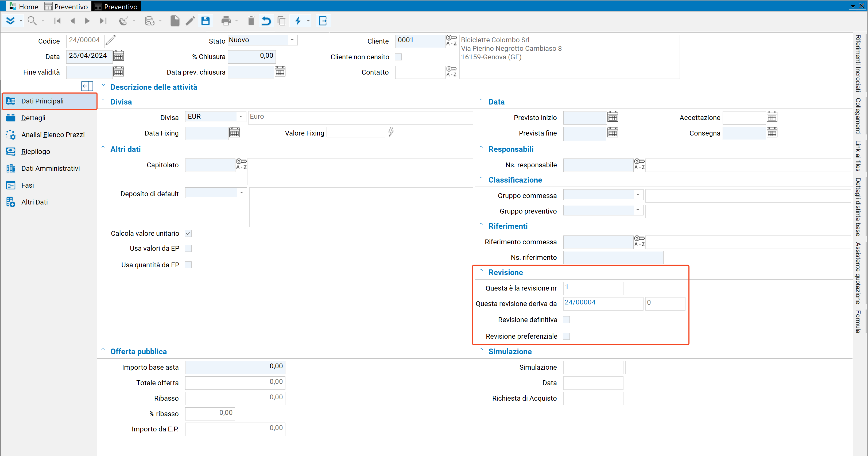Click the edit pencil toolbar icon
This screenshot has width=868, height=456.
190,21
